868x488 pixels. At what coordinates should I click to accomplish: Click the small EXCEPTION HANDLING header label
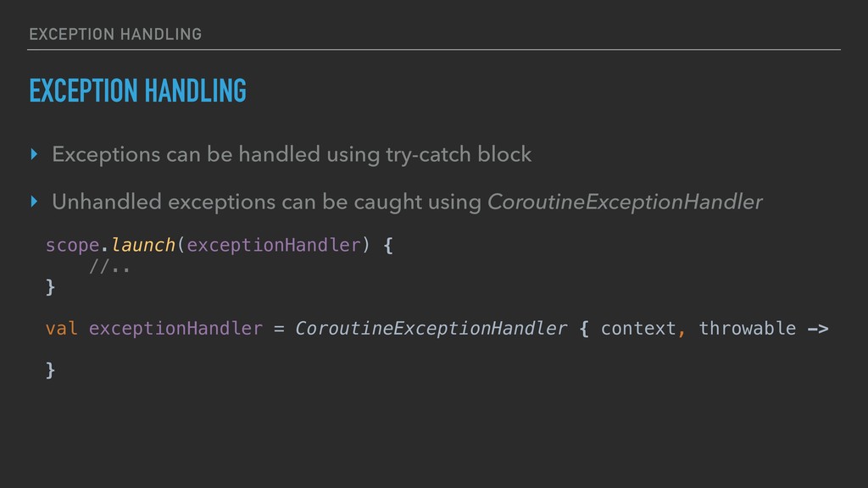click(x=115, y=34)
